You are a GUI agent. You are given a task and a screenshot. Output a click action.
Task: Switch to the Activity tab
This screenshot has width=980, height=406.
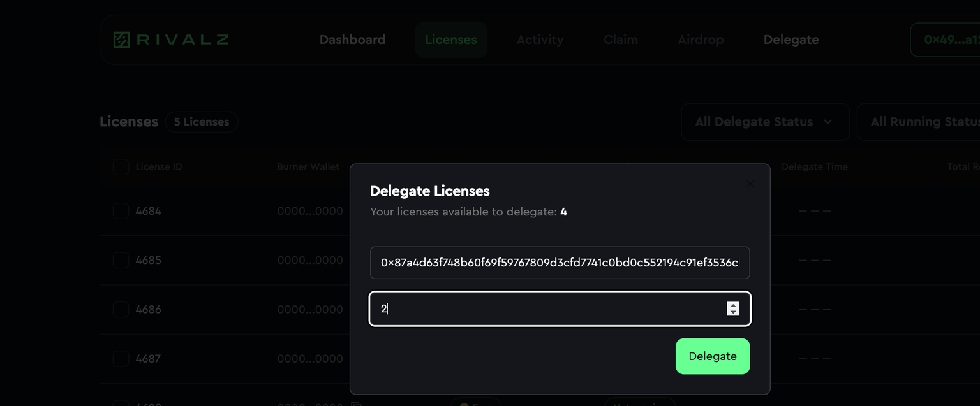click(540, 40)
